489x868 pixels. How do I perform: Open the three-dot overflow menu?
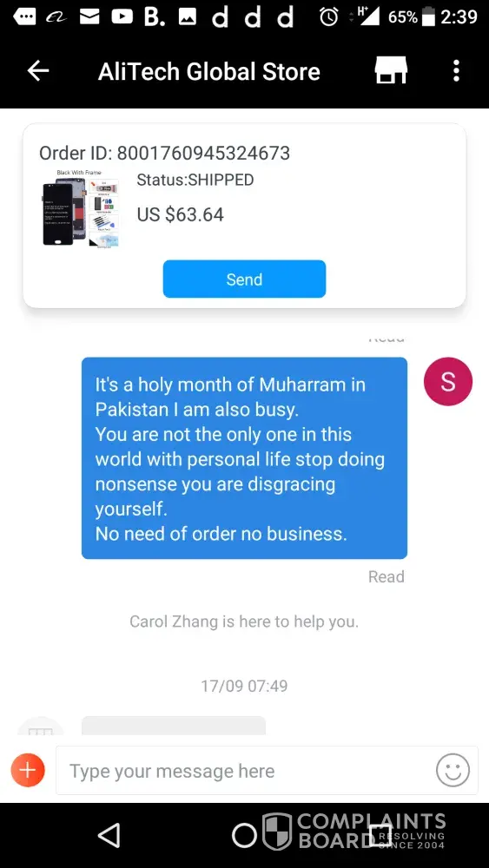click(x=456, y=71)
